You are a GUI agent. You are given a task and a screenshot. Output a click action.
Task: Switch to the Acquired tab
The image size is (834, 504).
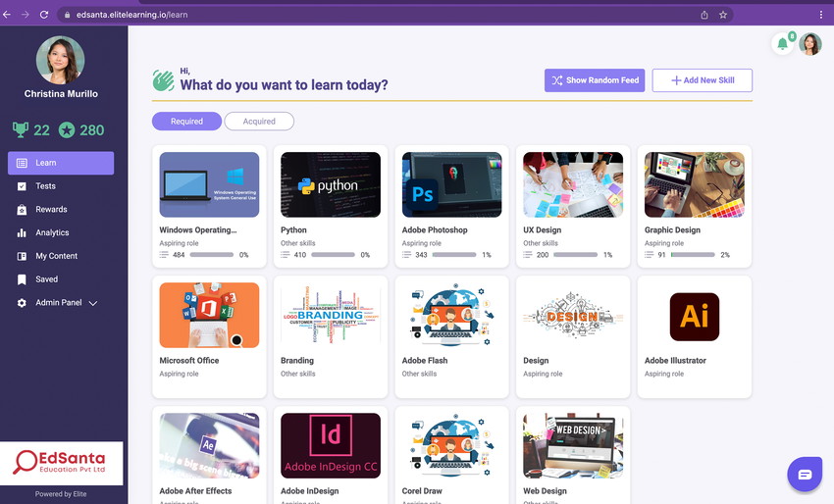[259, 122]
